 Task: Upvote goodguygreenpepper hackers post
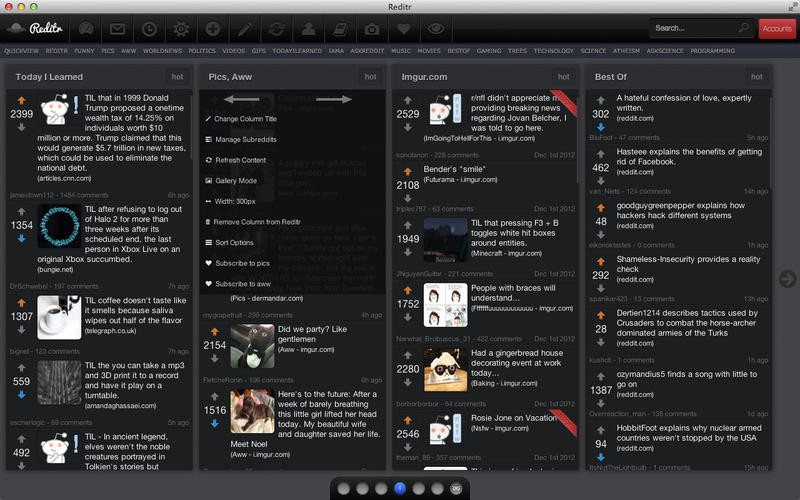601,208
